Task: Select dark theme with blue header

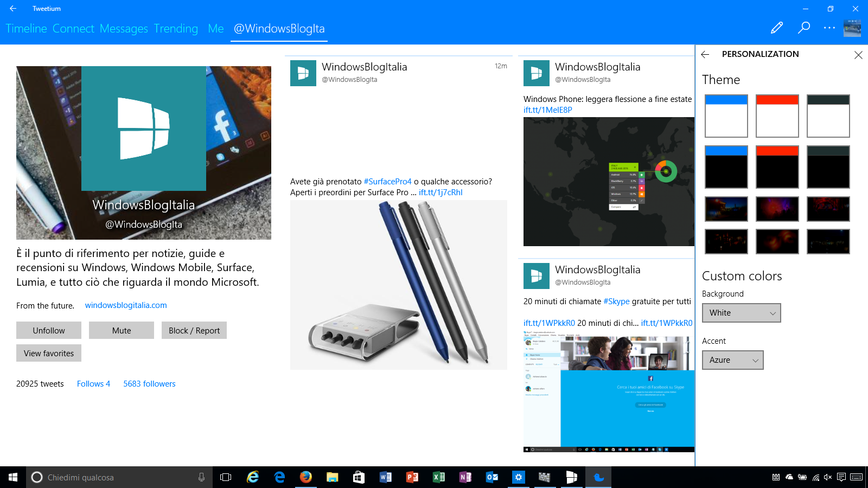Action: (x=726, y=166)
